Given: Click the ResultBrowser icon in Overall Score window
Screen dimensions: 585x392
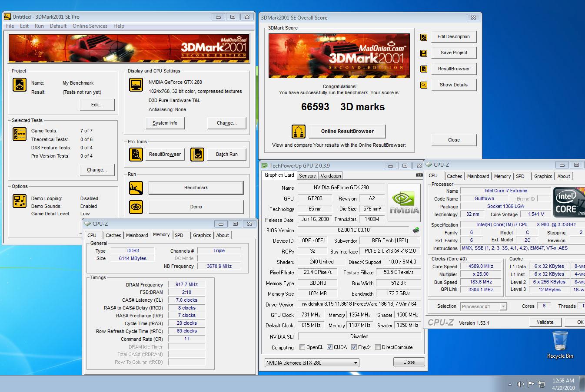Looking at the screenshot, I should [x=424, y=69].
